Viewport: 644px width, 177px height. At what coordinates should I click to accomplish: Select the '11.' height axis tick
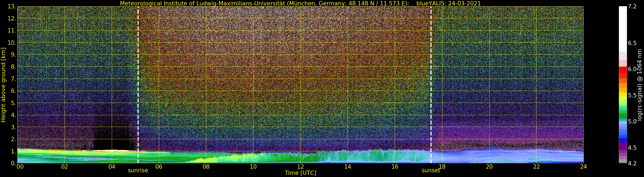12,31
